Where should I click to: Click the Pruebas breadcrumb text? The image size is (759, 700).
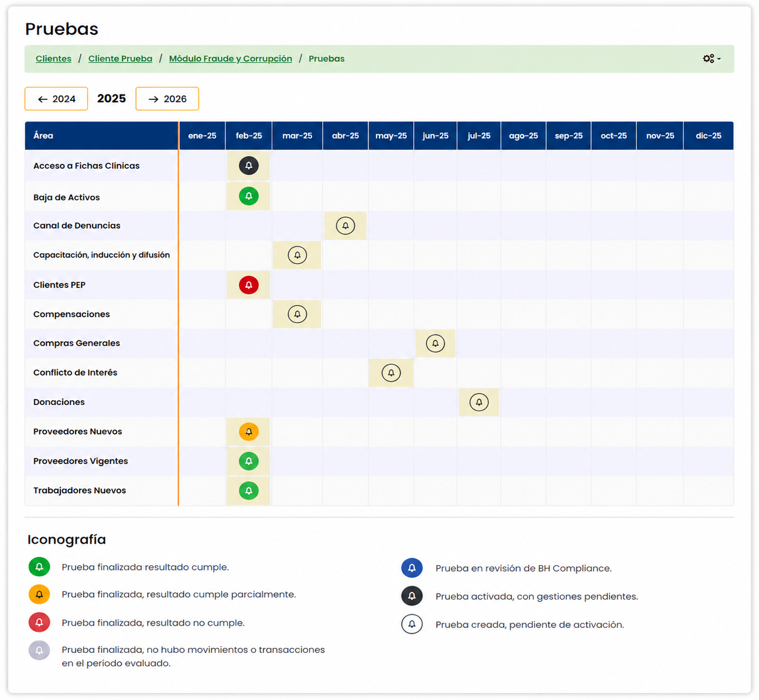327,59
